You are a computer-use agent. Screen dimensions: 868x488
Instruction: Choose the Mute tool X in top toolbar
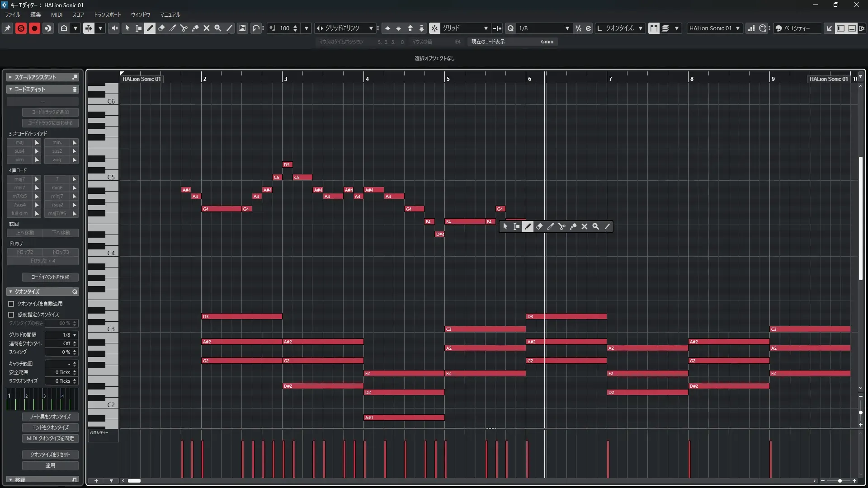(x=207, y=28)
